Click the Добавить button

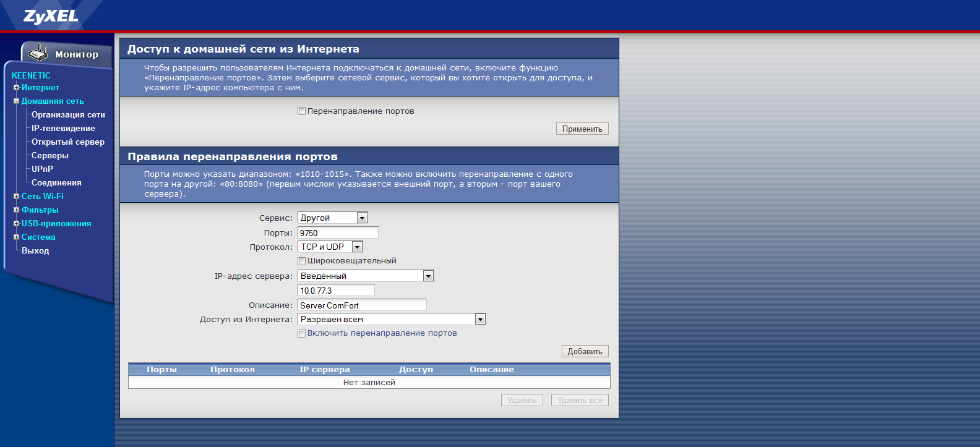(585, 351)
